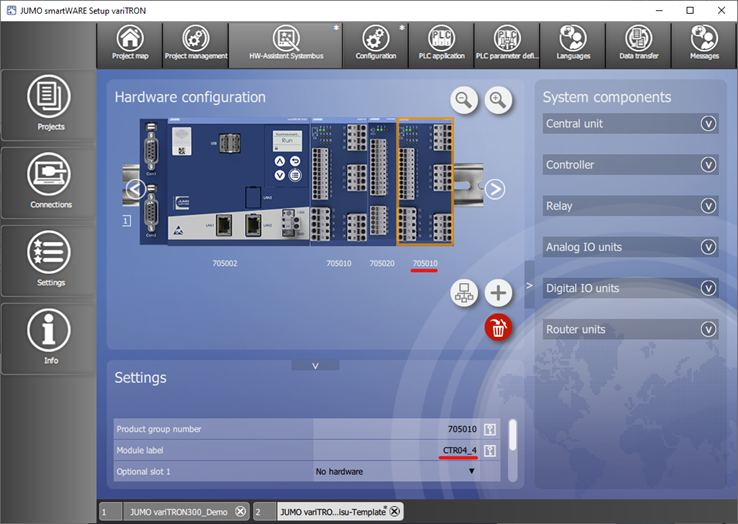
Task: Select the JUMO variTRON300_Demo project tab
Action: point(174,511)
